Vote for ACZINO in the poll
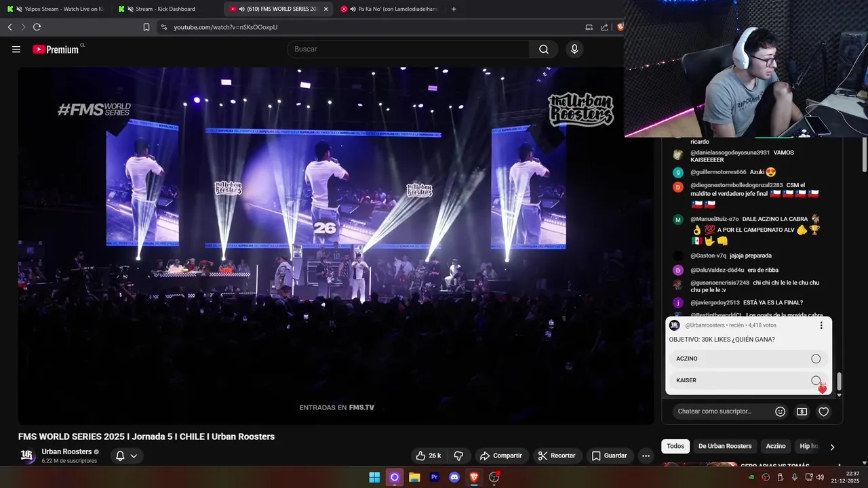 pos(749,359)
